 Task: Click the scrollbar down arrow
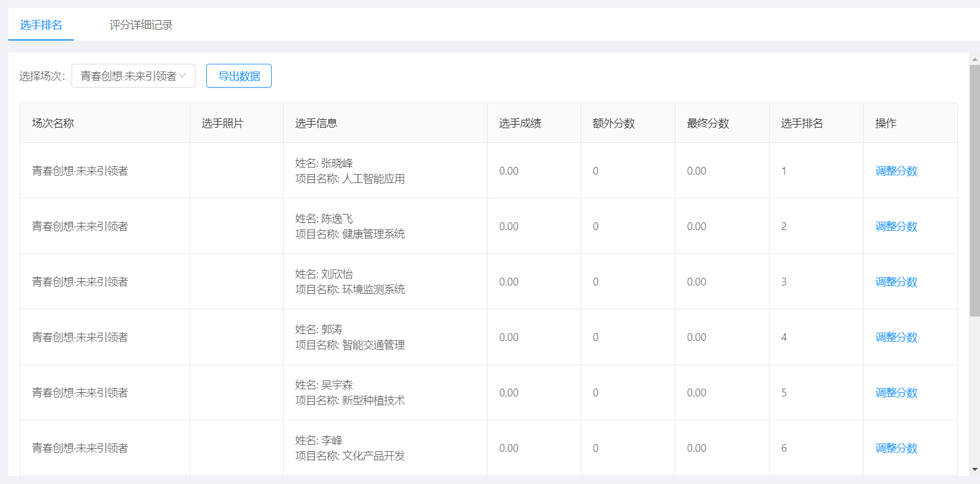975,470
